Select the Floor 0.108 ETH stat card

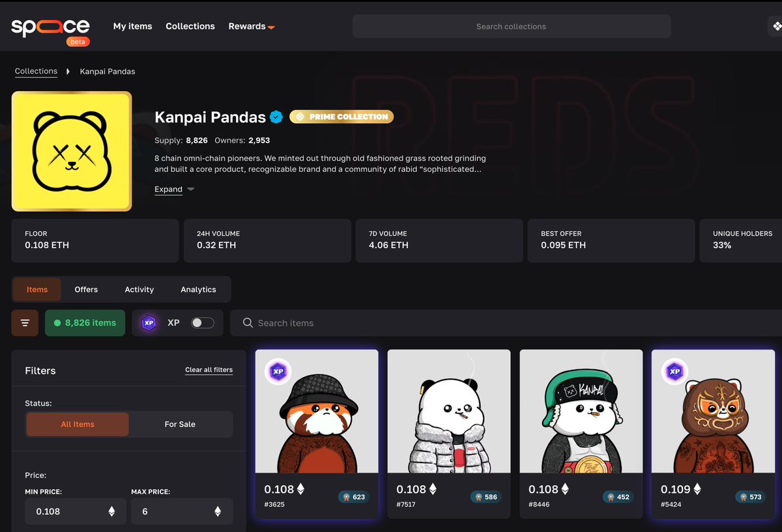click(95, 240)
